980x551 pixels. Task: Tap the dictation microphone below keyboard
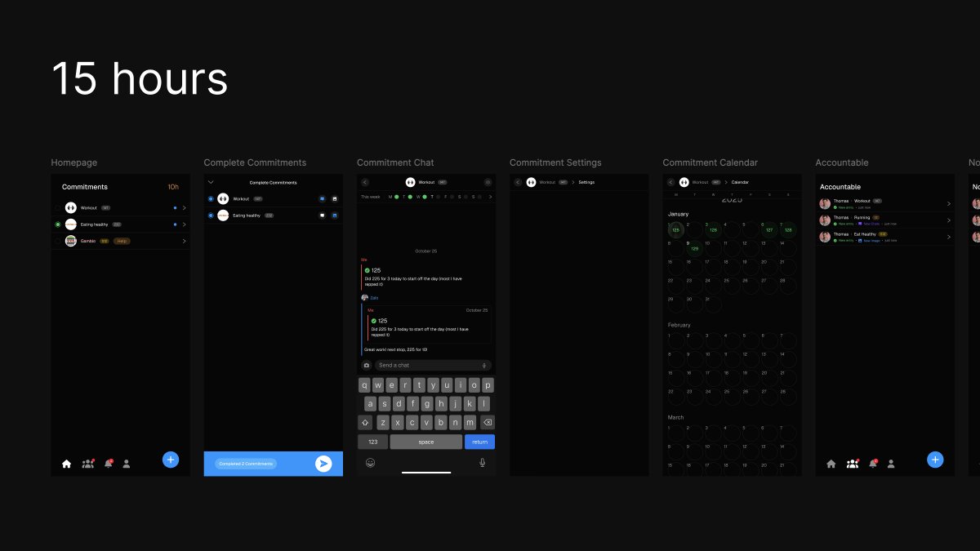click(x=482, y=463)
